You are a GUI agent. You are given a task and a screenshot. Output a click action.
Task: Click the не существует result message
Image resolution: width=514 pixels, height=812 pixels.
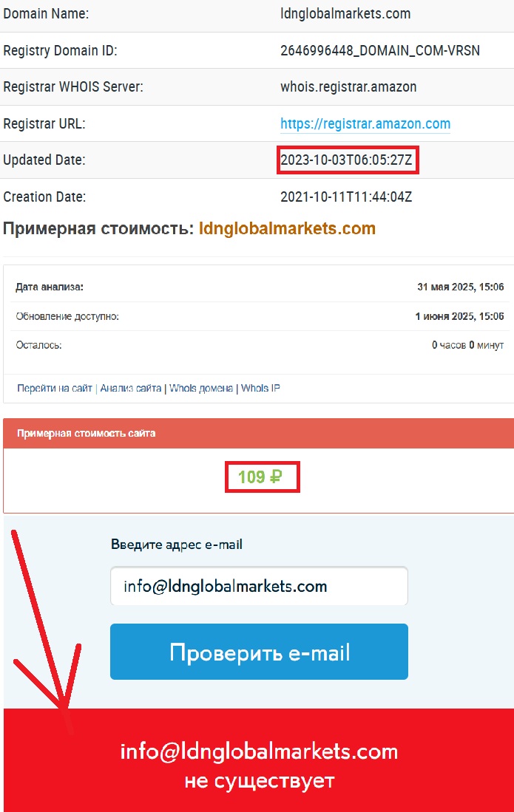[259, 780]
